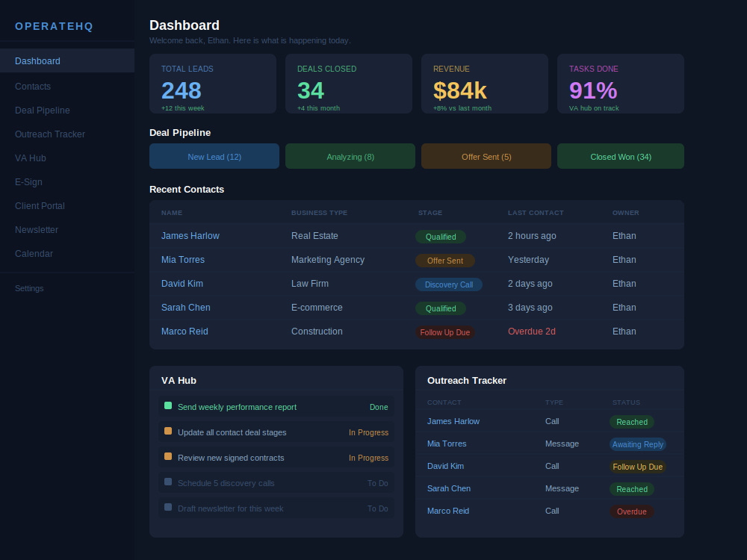This screenshot has width=747, height=560.
Task: Click the OWNER column header
Action: pyautogui.click(x=625, y=212)
